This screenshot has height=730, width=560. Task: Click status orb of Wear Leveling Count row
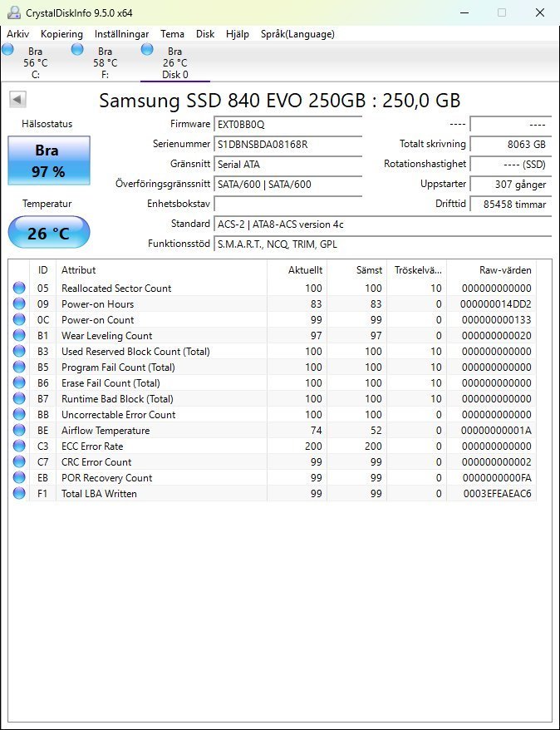pos(19,336)
